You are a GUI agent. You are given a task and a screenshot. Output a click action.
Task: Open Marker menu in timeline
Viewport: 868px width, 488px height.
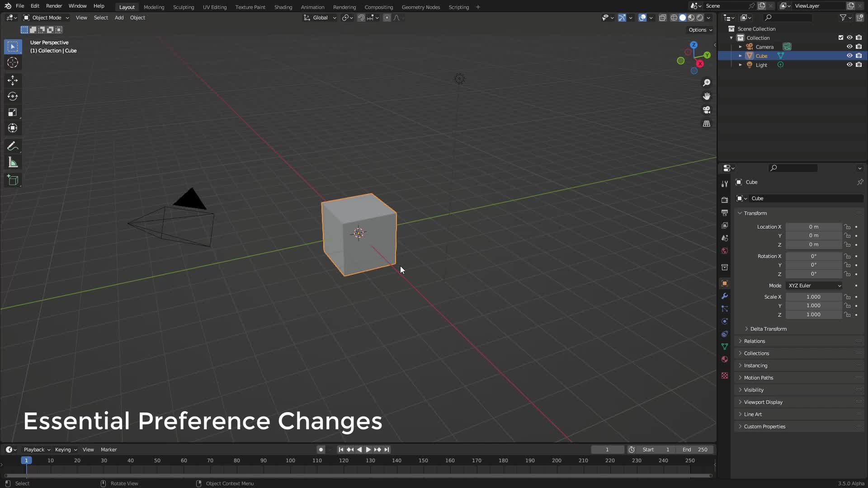(108, 450)
